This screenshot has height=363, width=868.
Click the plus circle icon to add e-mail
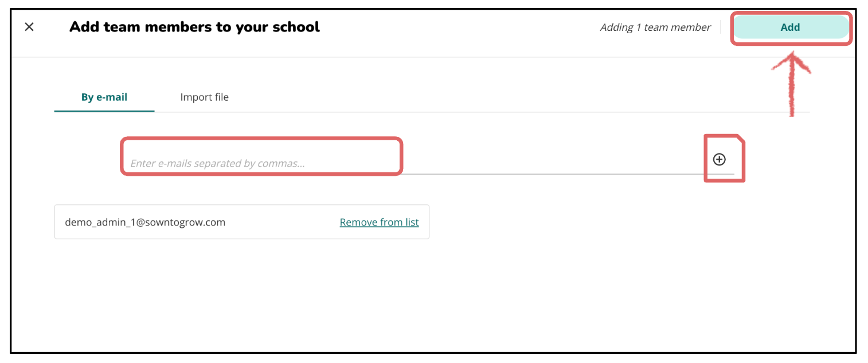pyautogui.click(x=719, y=160)
